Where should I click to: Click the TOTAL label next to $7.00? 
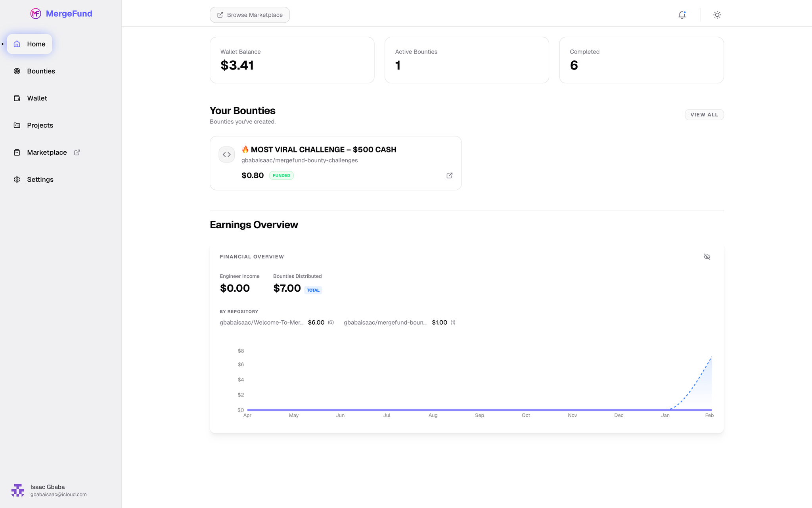pos(313,290)
